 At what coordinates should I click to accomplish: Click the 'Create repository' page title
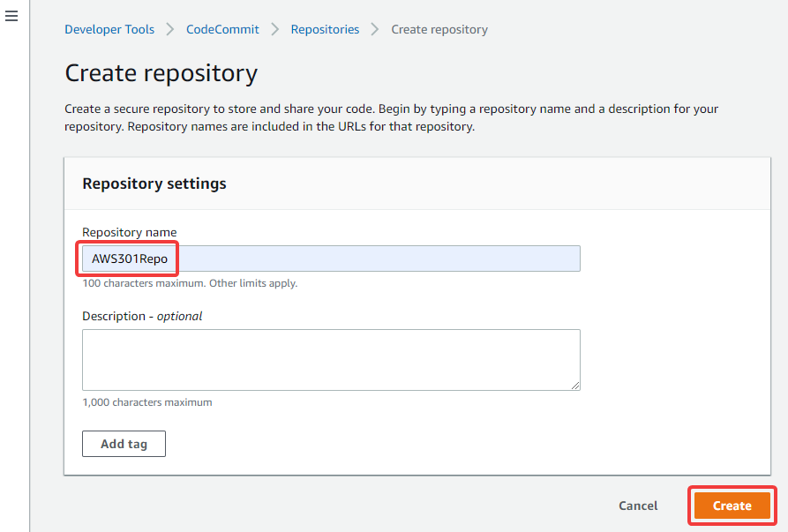[x=161, y=73]
